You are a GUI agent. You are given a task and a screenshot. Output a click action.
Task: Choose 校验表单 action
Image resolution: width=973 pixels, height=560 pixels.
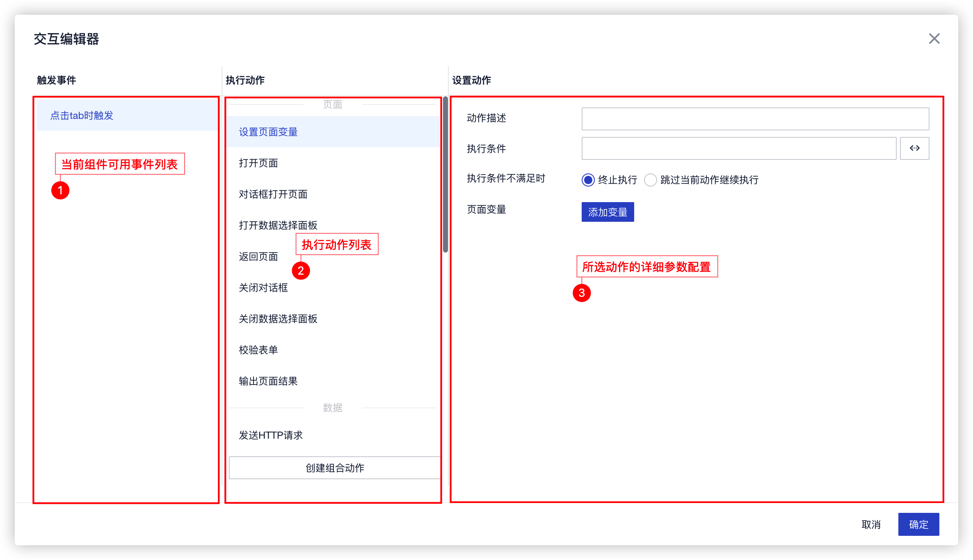pos(258,350)
